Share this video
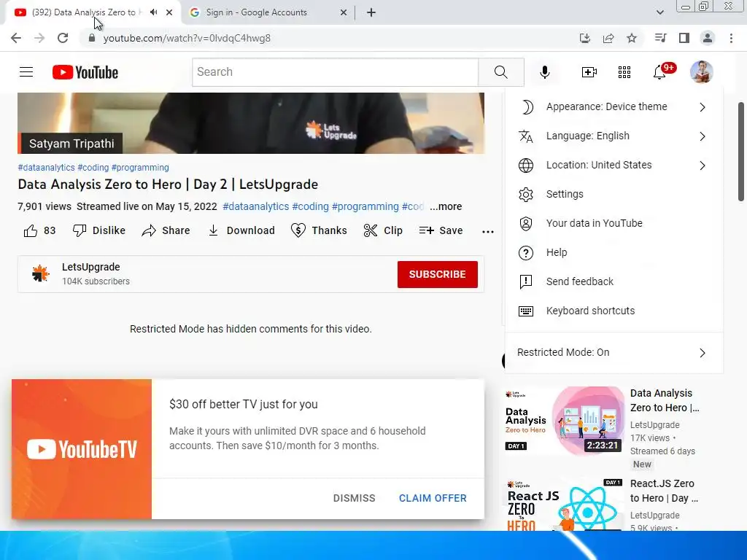747x560 pixels. pos(166,230)
